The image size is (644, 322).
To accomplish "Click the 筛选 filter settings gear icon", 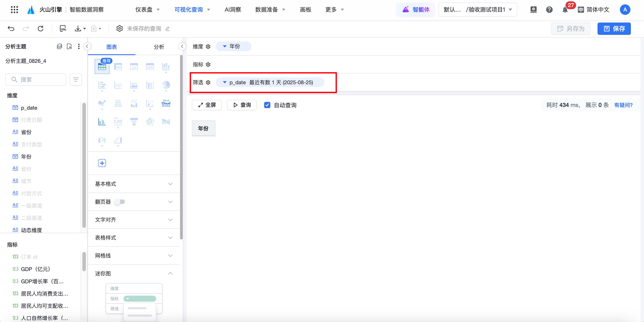I will pos(208,82).
